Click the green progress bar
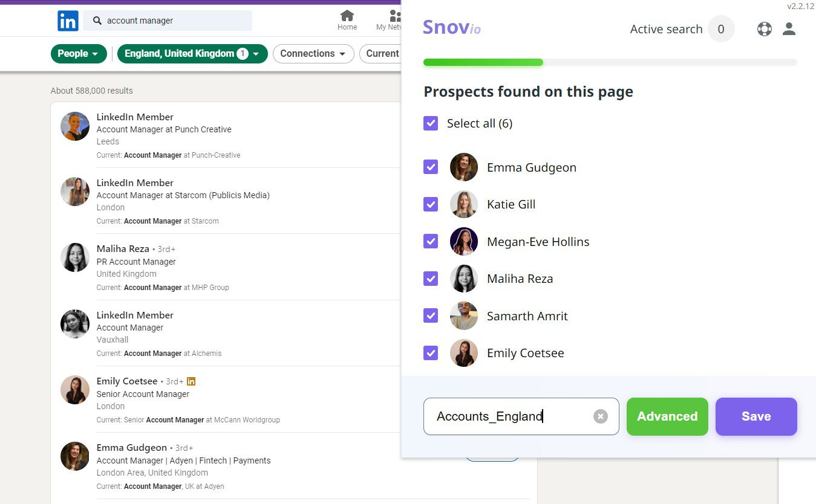Viewport: 816px width, 504px height. click(x=483, y=62)
